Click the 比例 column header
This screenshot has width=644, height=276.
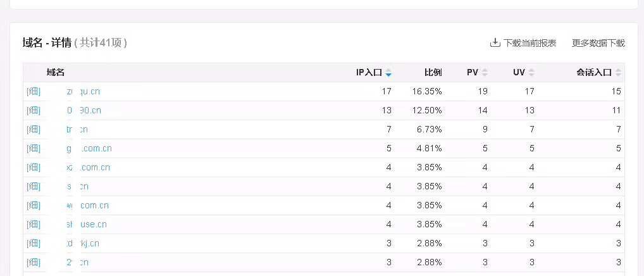[433, 73]
